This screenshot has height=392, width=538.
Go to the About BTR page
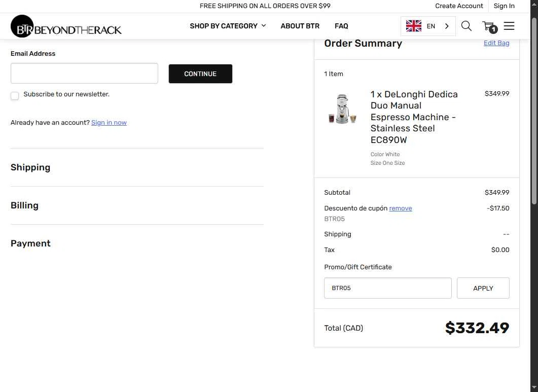point(300,26)
